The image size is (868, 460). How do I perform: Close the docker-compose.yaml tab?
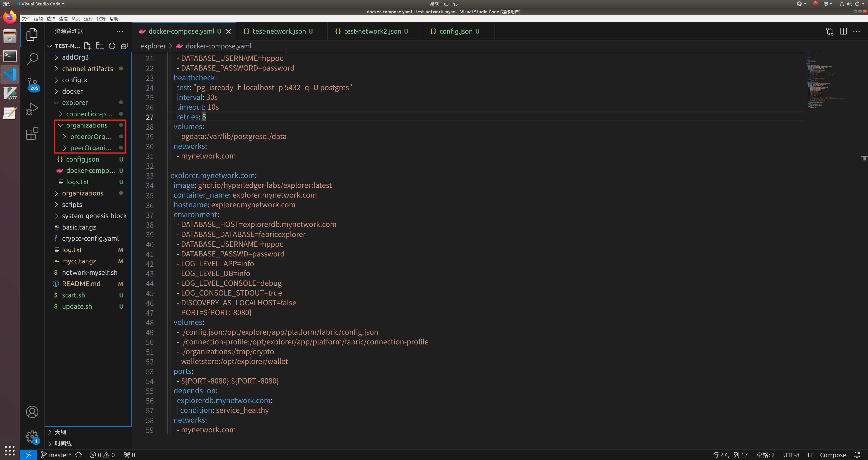point(229,31)
